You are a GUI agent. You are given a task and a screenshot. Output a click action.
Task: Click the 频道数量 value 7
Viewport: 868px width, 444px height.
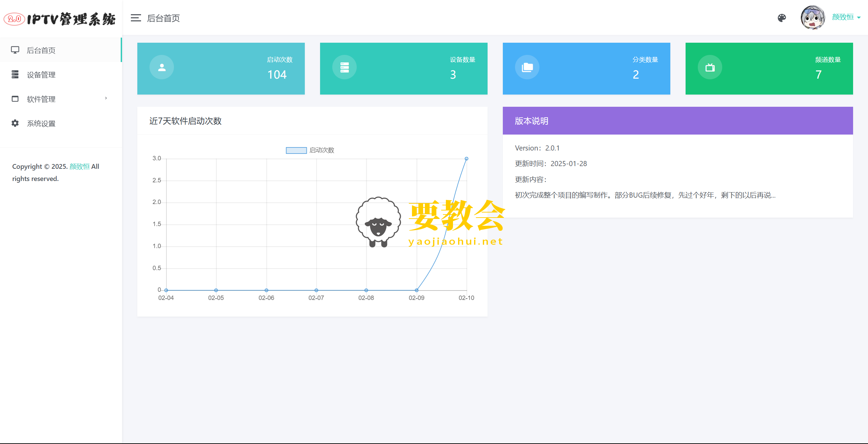click(818, 75)
